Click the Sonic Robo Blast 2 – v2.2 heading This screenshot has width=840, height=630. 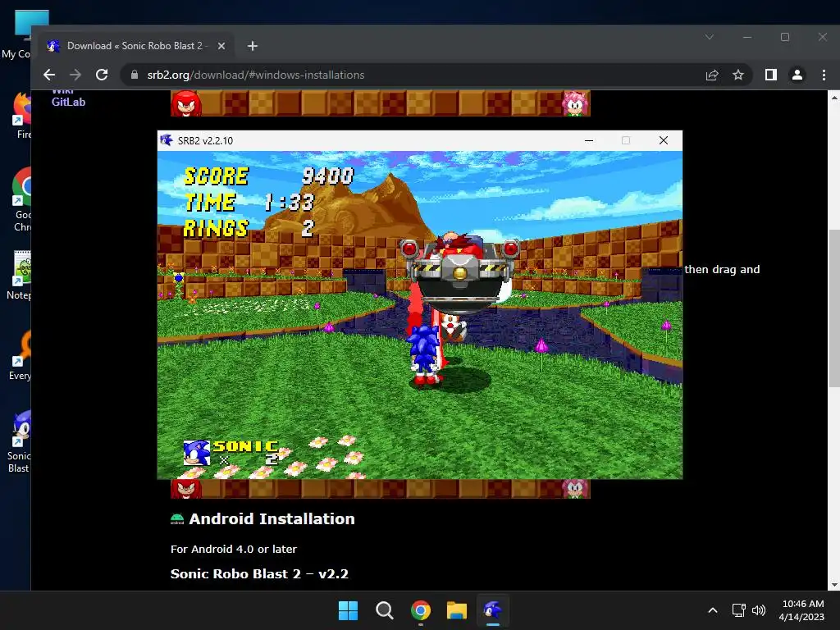pyautogui.click(x=259, y=573)
